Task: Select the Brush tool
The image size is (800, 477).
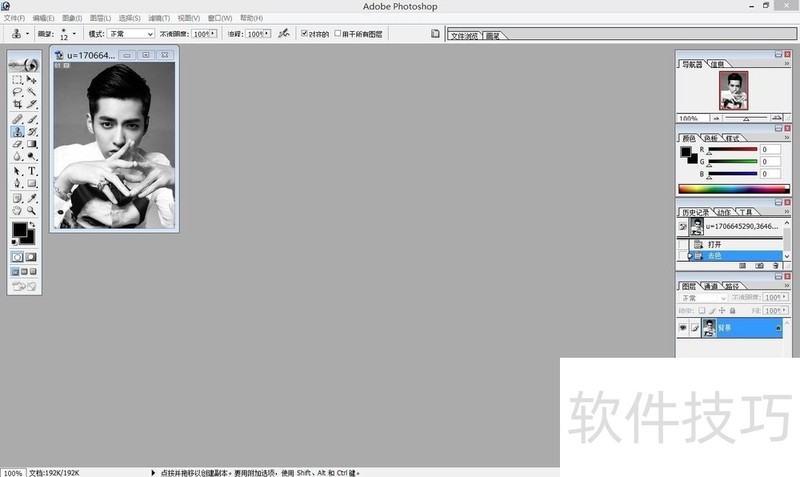Action: 32,119
